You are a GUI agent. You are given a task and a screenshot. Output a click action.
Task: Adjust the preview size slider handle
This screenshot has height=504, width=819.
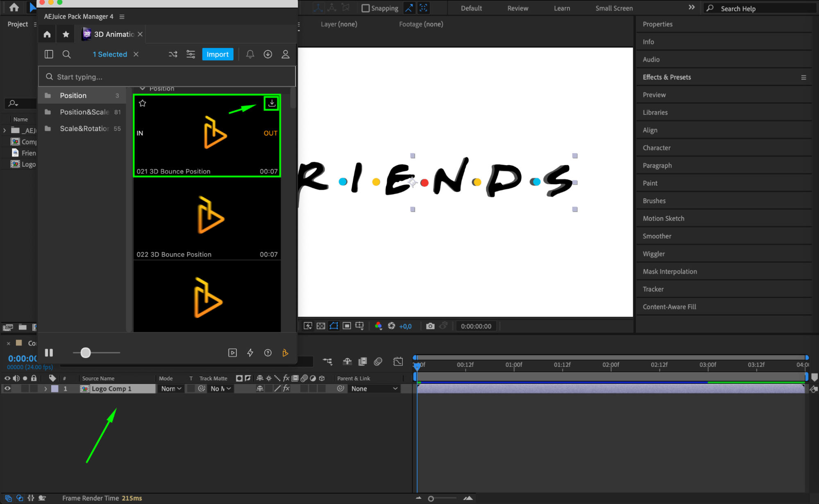pyautogui.click(x=85, y=353)
